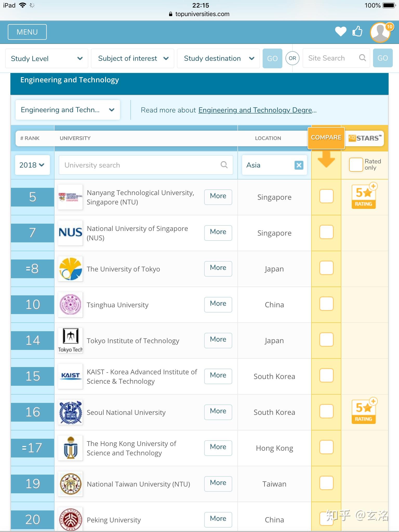This screenshot has width=399, height=532.
Task: Click the Site Search magnifier icon
Action: 362,58
